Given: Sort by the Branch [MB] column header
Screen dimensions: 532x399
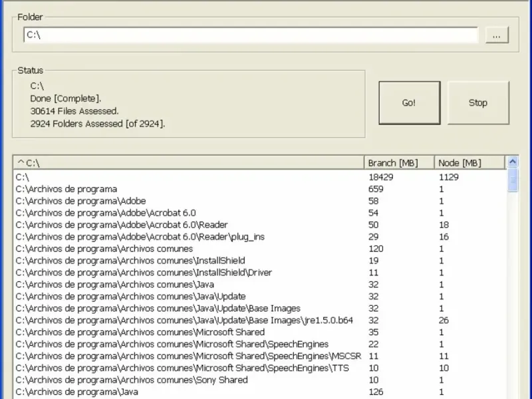Looking at the screenshot, I should coord(400,163).
